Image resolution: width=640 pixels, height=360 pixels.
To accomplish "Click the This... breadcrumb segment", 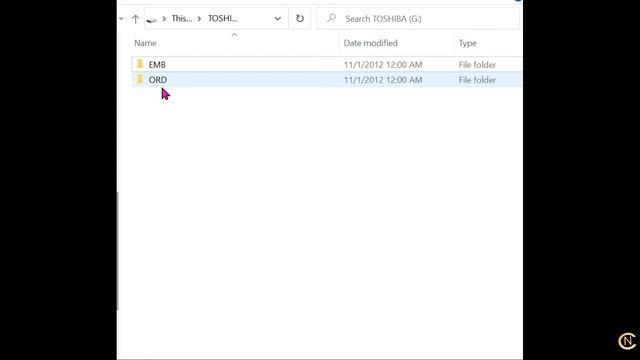I will coord(182,18).
